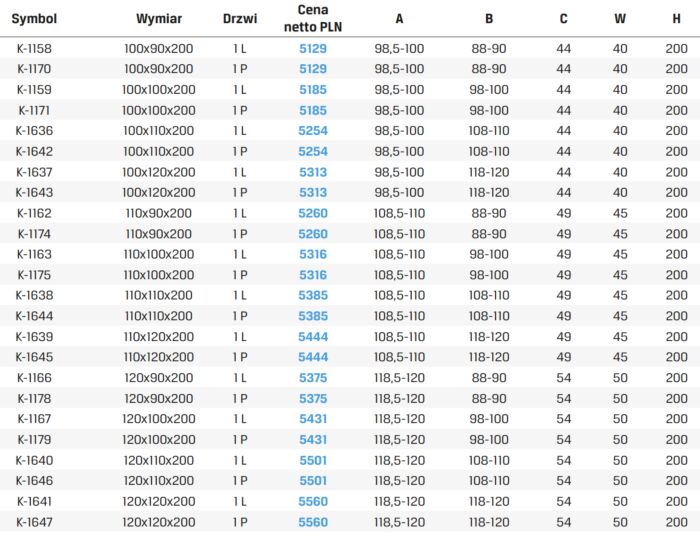Select symbol K-1643
Viewport: 700px width, 536px height.
point(34,192)
